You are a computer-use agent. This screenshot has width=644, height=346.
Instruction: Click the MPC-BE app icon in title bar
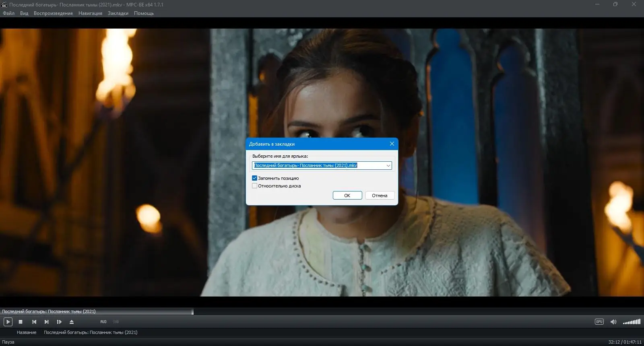coord(4,5)
